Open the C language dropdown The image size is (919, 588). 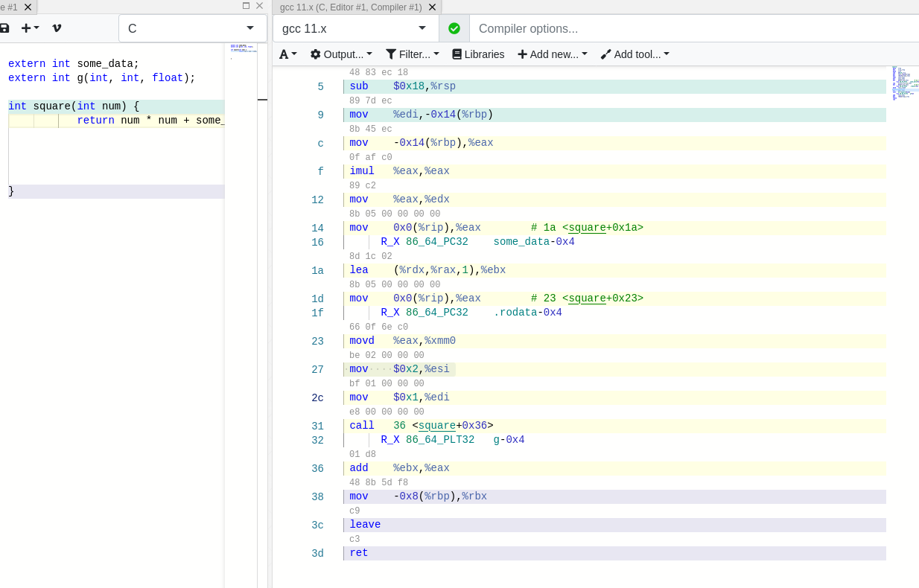pyautogui.click(x=192, y=28)
